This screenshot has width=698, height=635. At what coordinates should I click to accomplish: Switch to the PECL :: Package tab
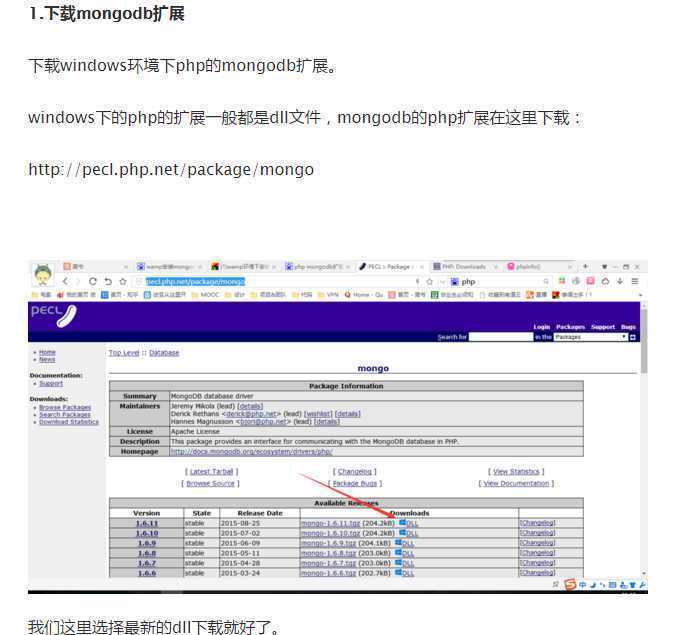click(x=391, y=266)
